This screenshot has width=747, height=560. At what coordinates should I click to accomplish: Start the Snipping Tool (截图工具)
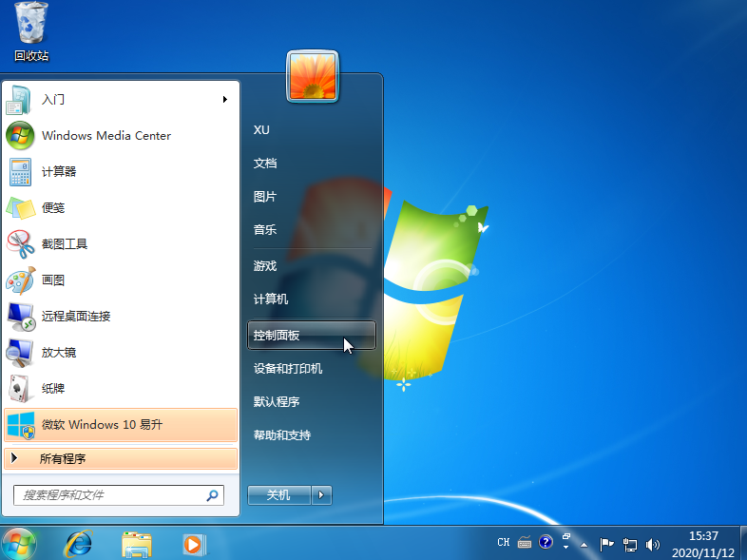point(121,244)
